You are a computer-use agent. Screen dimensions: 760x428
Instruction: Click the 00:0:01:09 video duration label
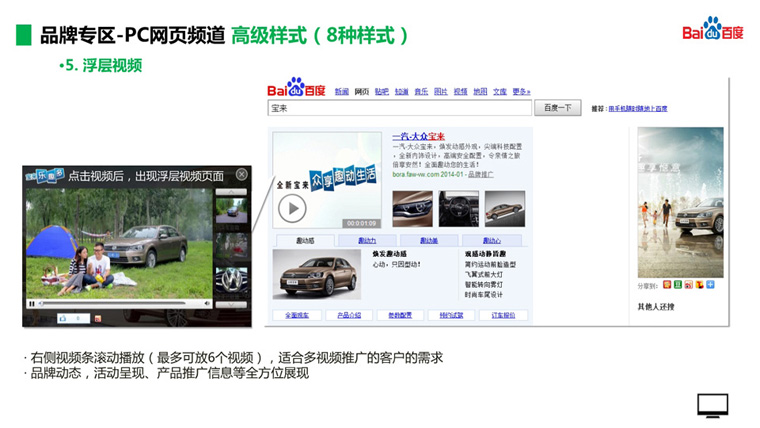pyautogui.click(x=362, y=223)
